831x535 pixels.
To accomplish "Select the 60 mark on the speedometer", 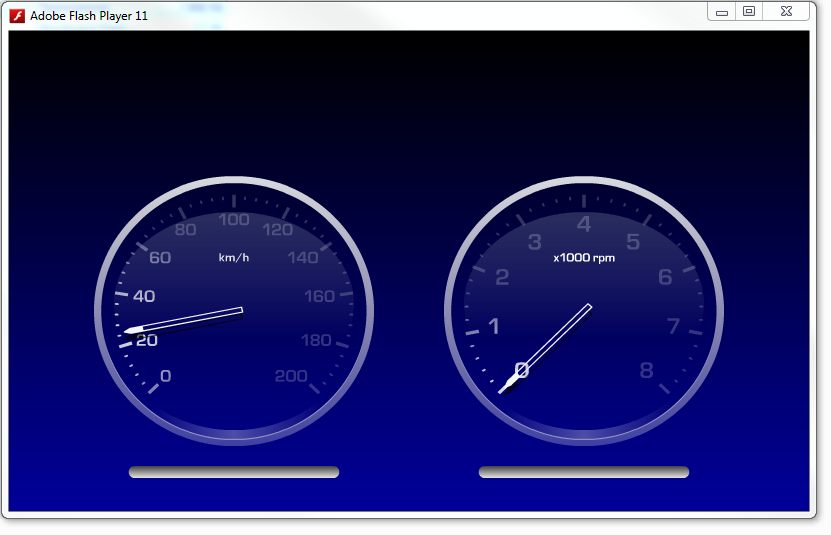I will pos(160,258).
